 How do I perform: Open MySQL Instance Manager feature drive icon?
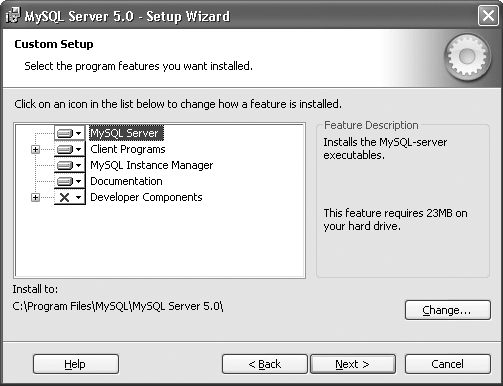(x=70, y=165)
